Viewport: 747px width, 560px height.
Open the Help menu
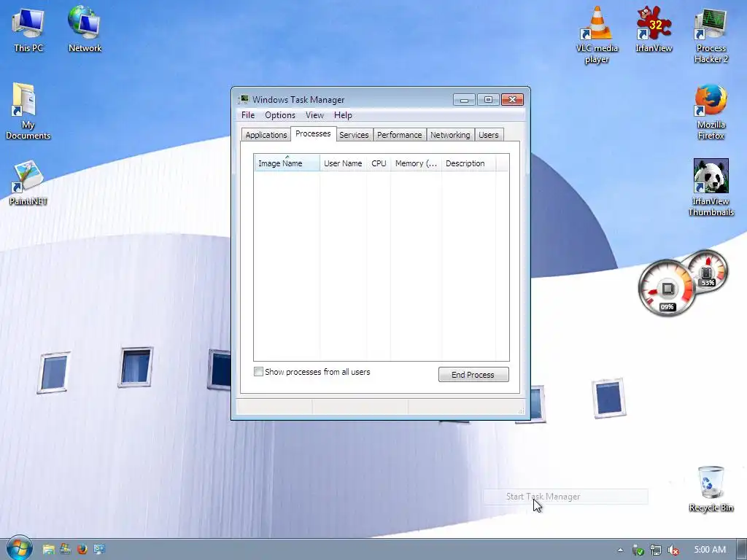(343, 115)
